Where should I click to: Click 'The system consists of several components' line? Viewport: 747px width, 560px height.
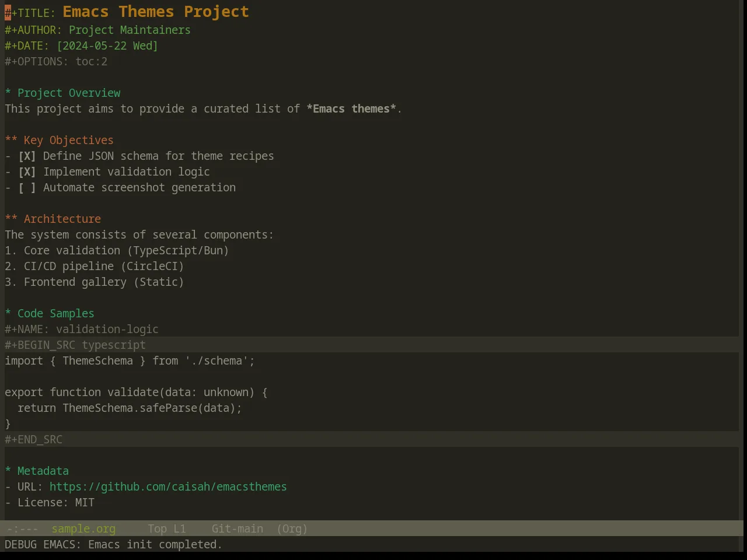(x=139, y=235)
